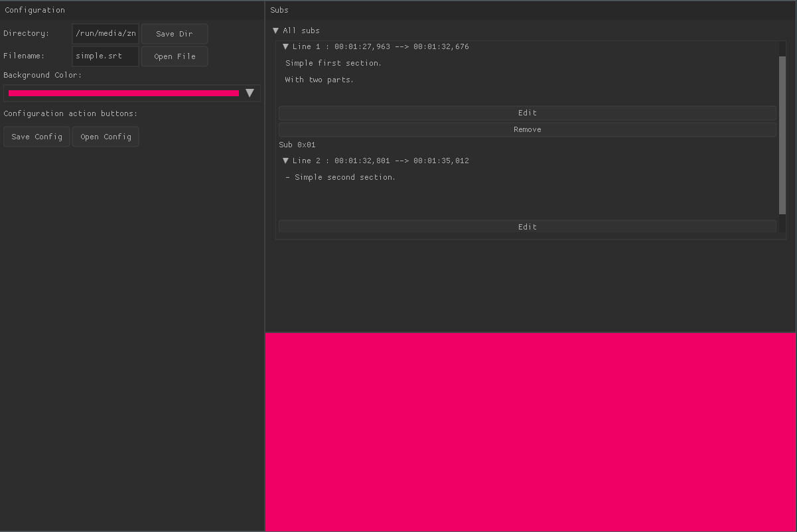Click the pink subtitle preview area
This screenshot has width=797, height=532.
pos(531,431)
